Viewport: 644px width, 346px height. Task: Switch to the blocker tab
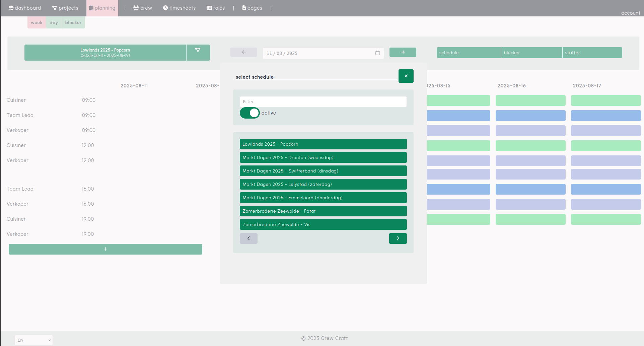point(73,22)
